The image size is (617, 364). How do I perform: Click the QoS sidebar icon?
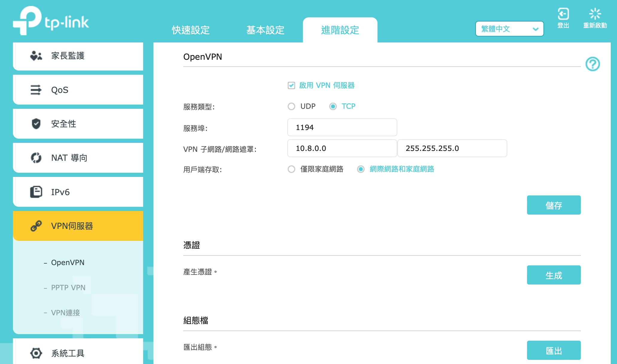click(x=36, y=90)
